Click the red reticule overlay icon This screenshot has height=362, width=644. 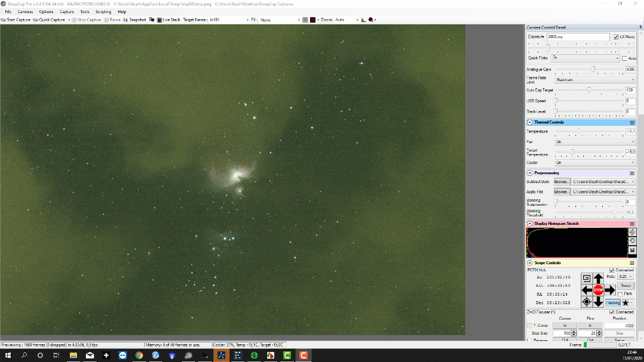pyautogui.click(x=312, y=20)
